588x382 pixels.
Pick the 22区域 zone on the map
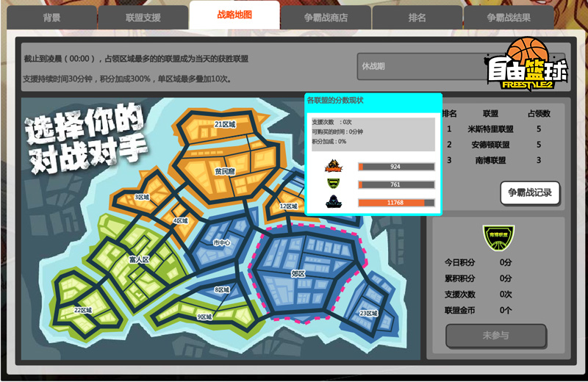tap(83, 310)
